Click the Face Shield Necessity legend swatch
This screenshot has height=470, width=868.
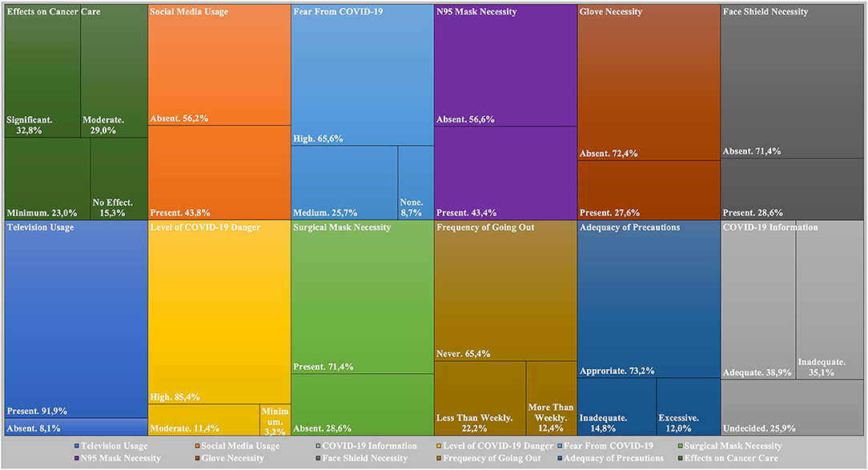(x=319, y=458)
